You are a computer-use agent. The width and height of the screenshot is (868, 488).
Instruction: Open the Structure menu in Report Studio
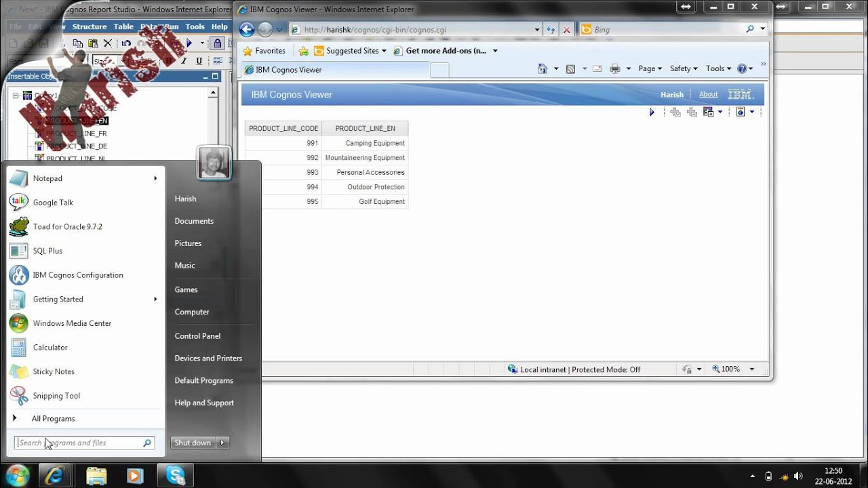coord(90,26)
